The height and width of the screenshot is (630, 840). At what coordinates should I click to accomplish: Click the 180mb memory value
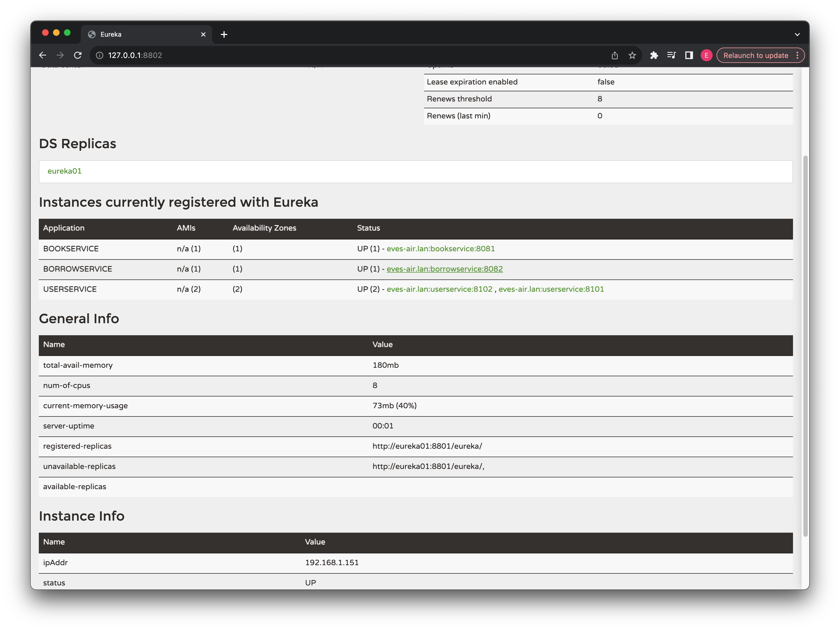tap(386, 365)
